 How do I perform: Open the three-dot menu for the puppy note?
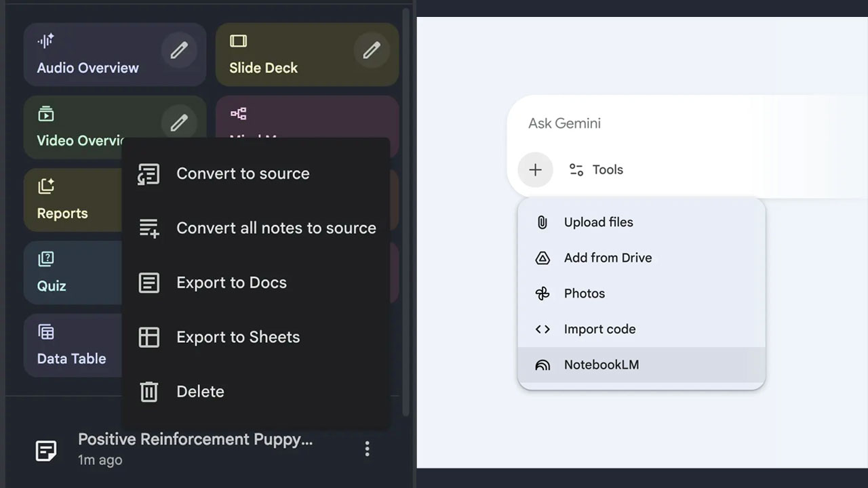pyautogui.click(x=367, y=449)
